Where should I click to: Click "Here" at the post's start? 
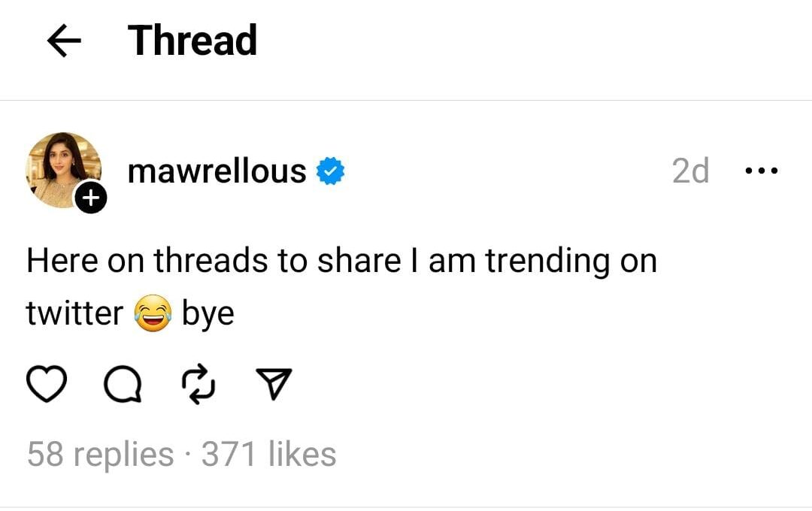(62, 261)
